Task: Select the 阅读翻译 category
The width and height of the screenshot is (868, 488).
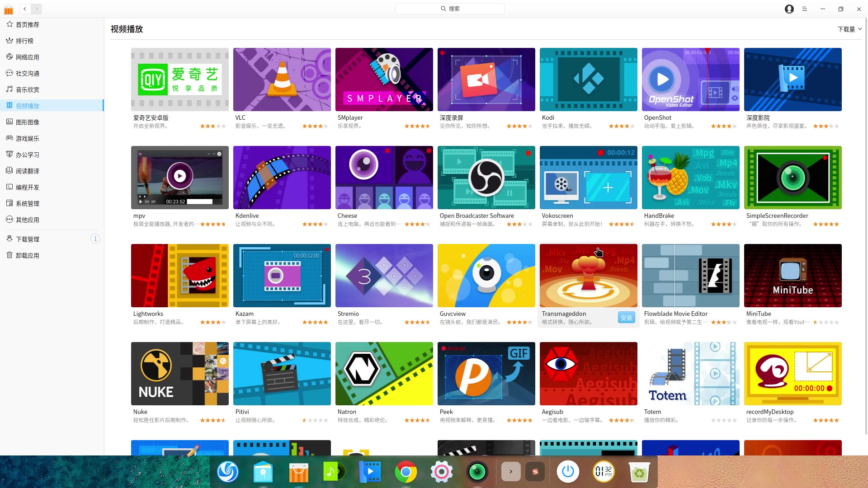Action: (52, 171)
